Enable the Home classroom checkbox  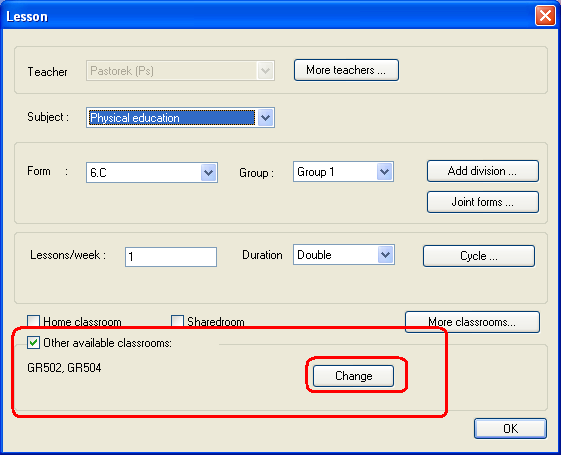pyautogui.click(x=33, y=321)
